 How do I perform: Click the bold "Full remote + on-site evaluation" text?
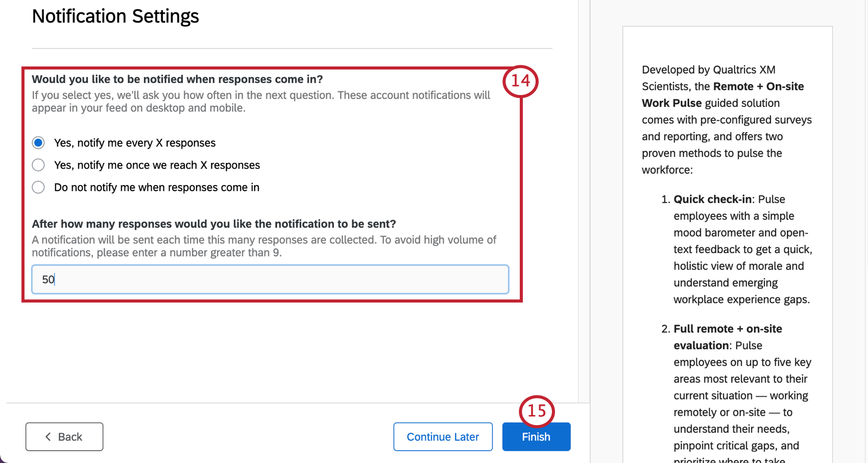(x=727, y=336)
